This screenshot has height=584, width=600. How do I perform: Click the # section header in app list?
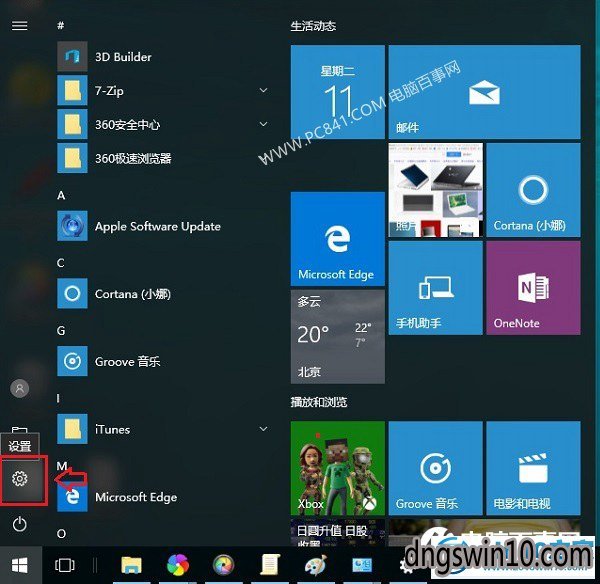60,25
